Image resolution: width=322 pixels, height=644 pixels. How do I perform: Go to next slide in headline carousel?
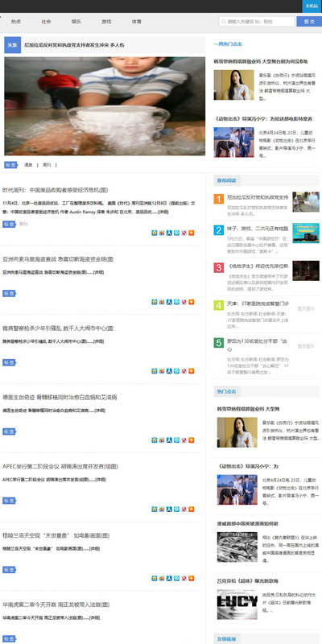point(200,104)
